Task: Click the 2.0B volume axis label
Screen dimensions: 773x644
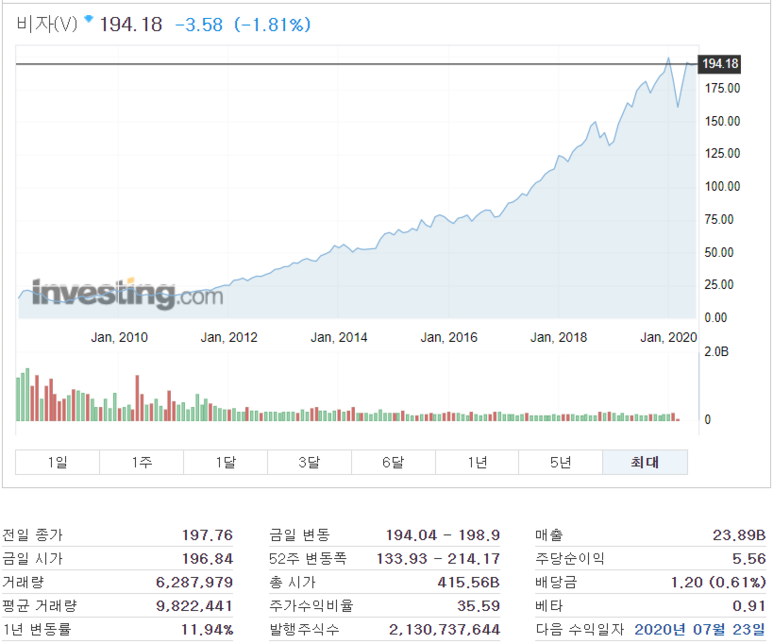Action: click(716, 352)
